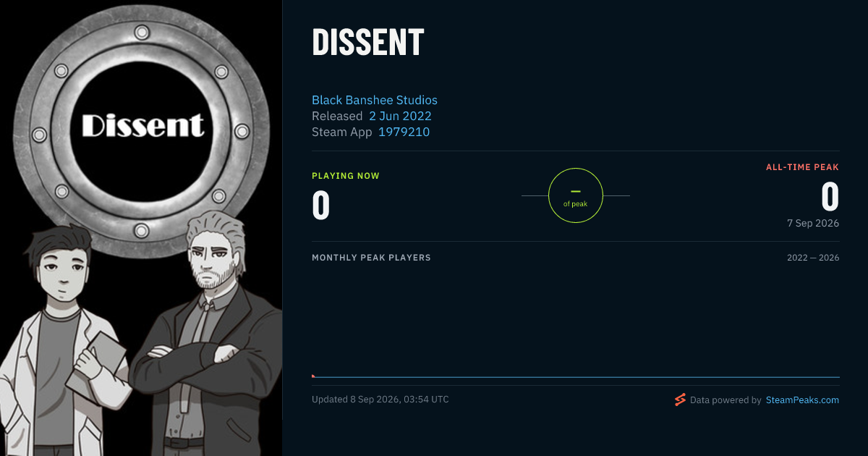Click the red chart start marker
The image size is (868, 456).
pos(313,376)
